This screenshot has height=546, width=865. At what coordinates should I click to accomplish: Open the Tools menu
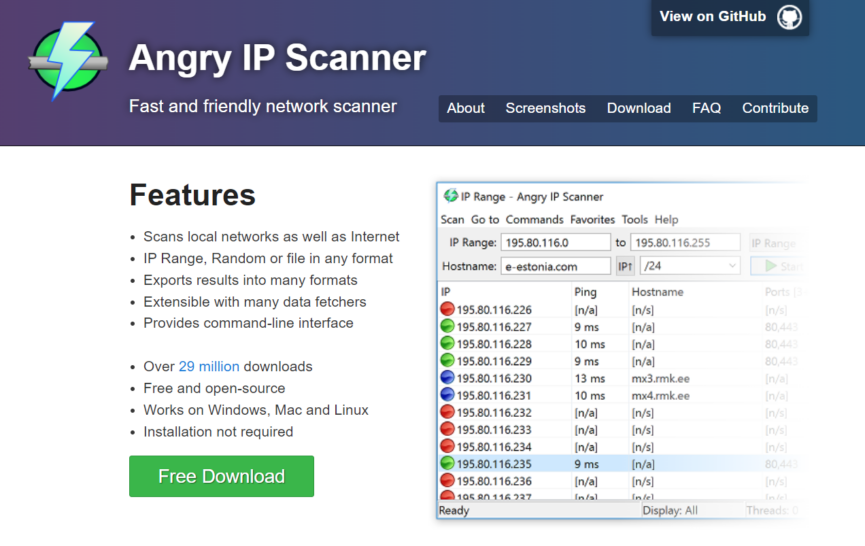pos(634,220)
